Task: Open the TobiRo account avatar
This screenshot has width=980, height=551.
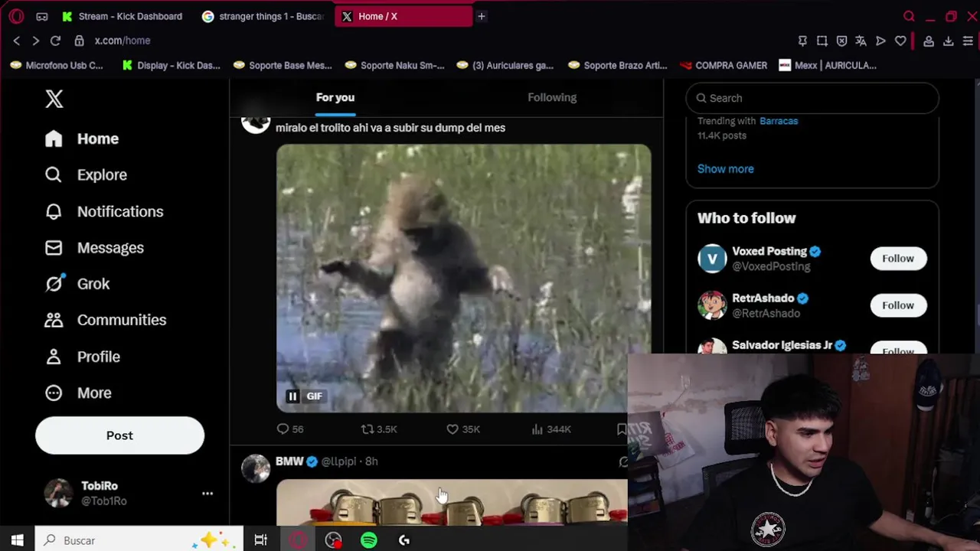Action: pyautogui.click(x=58, y=494)
